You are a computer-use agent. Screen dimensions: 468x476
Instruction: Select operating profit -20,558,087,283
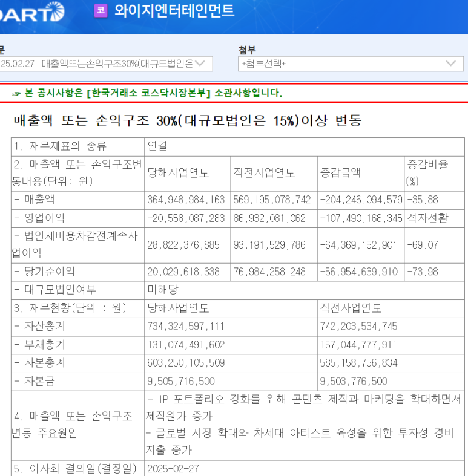tap(186, 218)
